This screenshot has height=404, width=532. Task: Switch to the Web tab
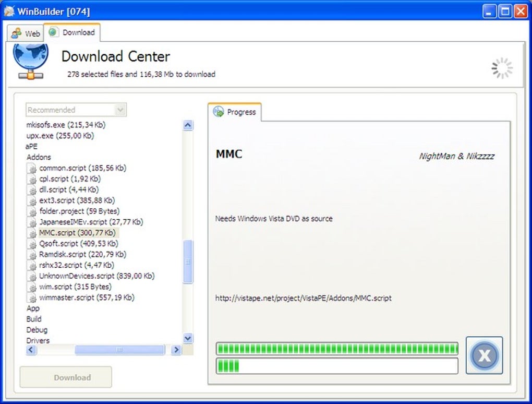[26, 33]
